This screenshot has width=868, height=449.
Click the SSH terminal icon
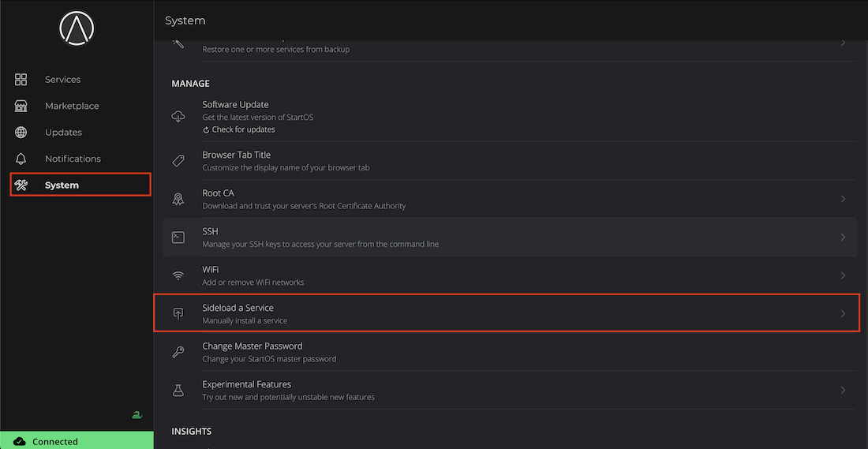click(178, 238)
